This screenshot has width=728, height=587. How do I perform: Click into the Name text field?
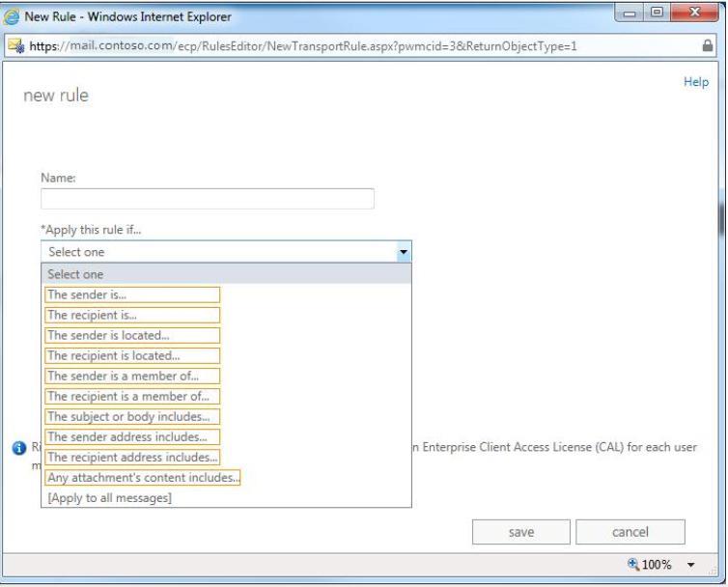point(208,199)
